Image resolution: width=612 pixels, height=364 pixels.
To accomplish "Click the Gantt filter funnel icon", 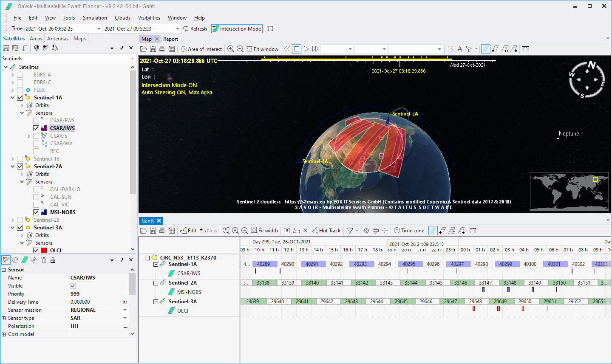I will (350, 231).
